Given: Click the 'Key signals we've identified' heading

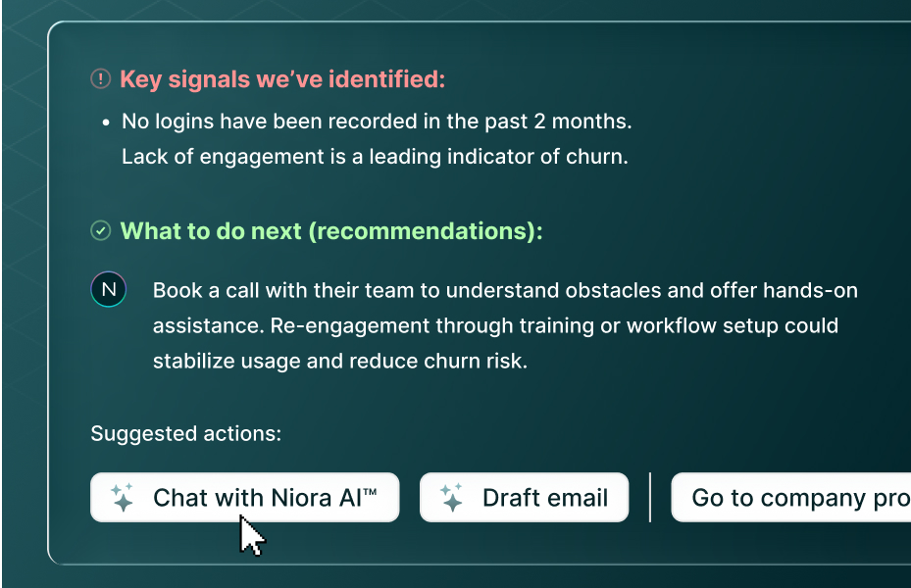Looking at the screenshot, I should (282, 79).
